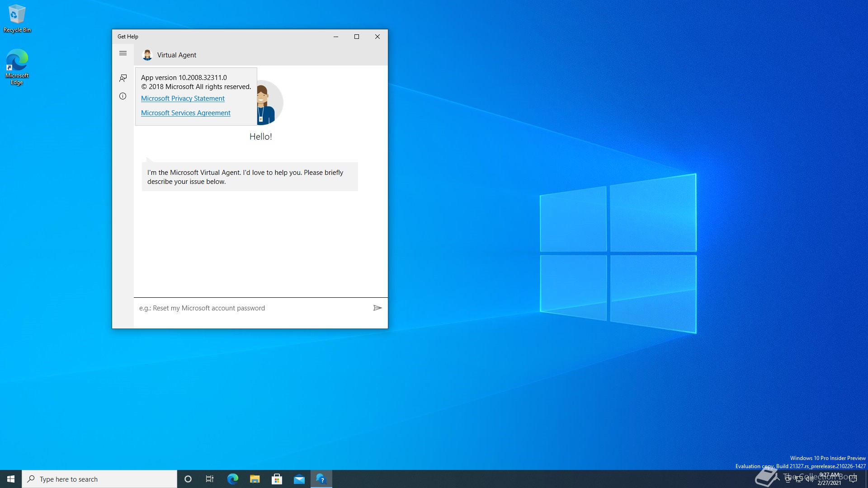This screenshot has height=488, width=868.
Task: Minimize the Get Help window
Action: [336, 37]
